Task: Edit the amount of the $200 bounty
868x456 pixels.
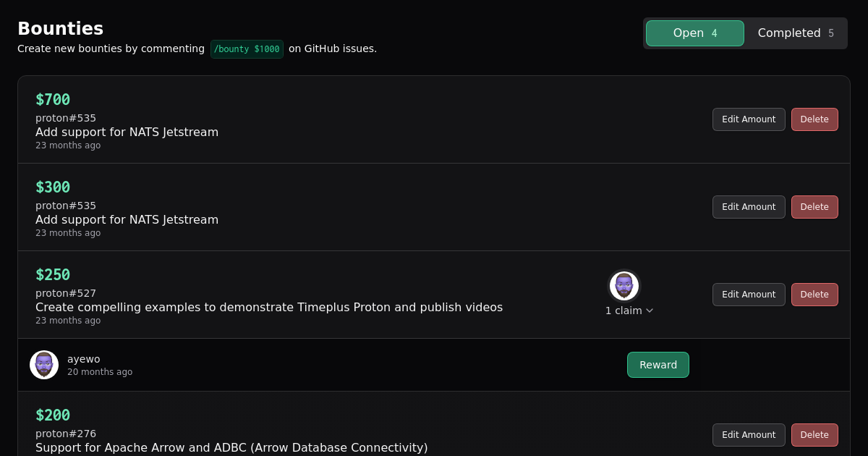Action: pyautogui.click(x=748, y=435)
